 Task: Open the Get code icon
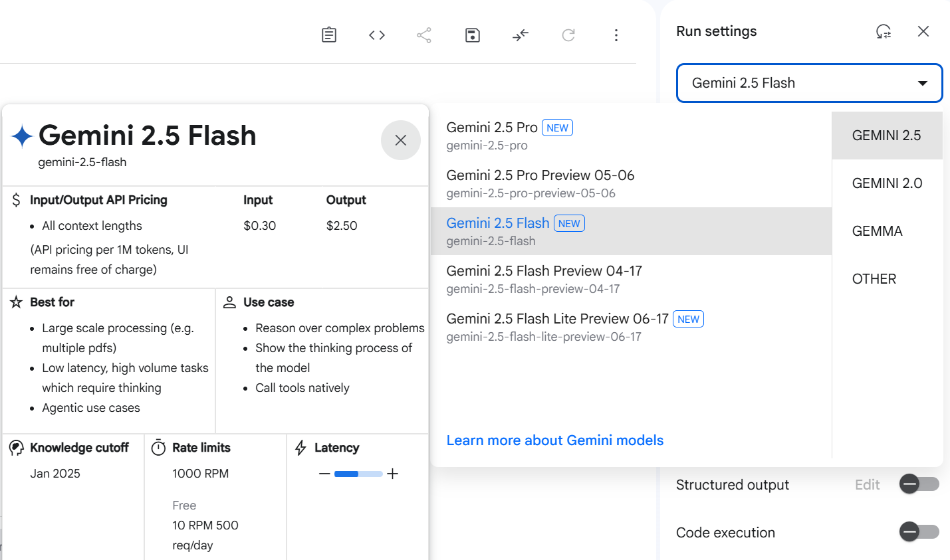coord(377,35)
